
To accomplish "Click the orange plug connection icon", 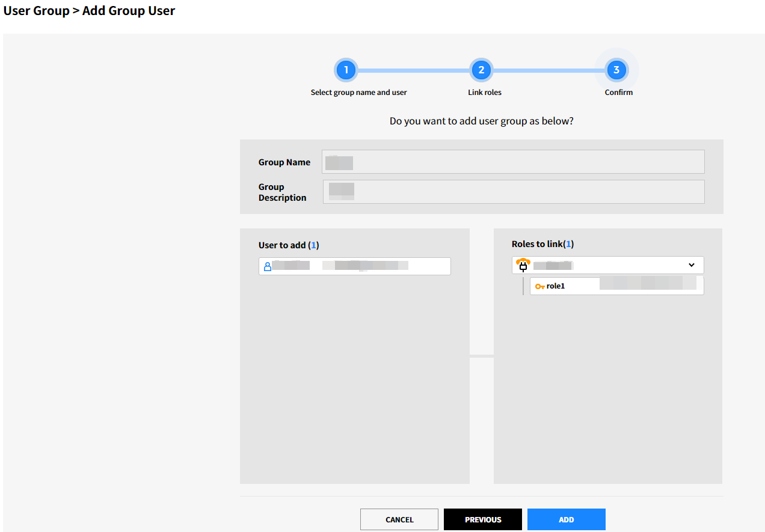I will pos(523,264).
